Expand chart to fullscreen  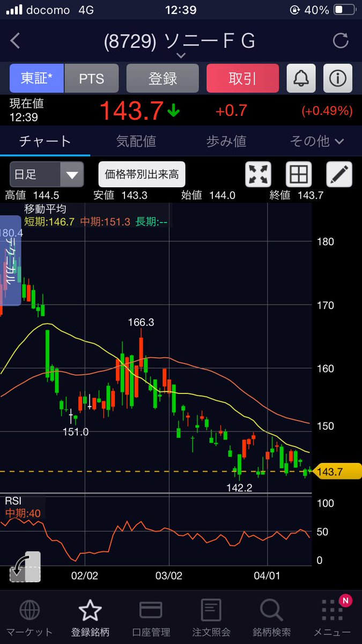258,174
